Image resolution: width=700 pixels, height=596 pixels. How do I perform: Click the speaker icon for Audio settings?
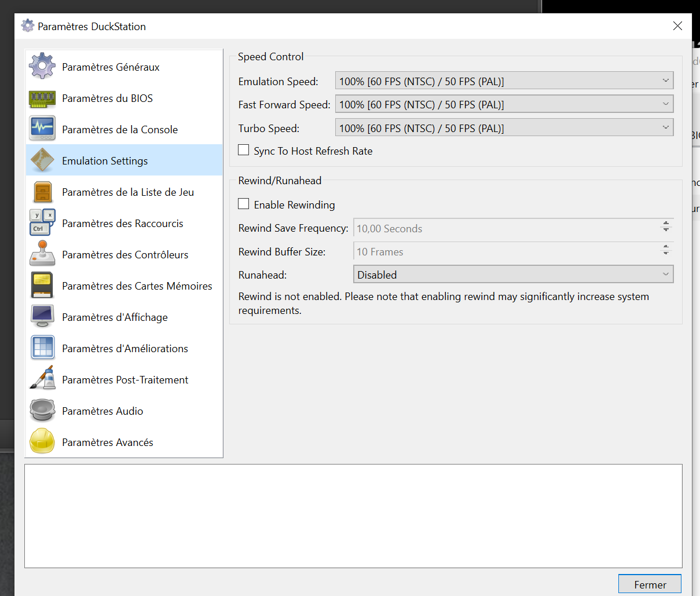[42, 410]
